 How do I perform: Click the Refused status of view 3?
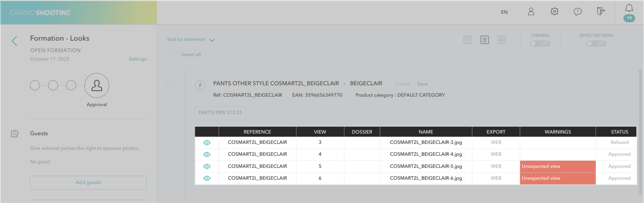point(620,142)
